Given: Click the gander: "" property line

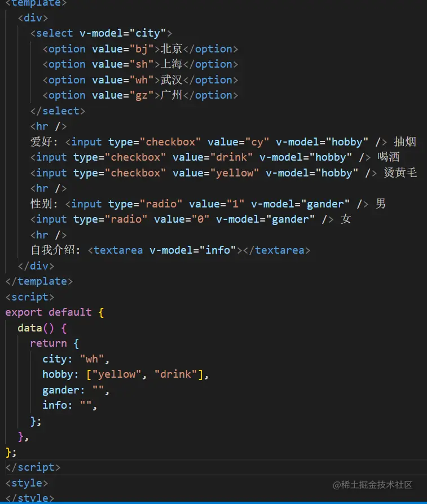Looking at the screenshot, I should click(76, 390).
